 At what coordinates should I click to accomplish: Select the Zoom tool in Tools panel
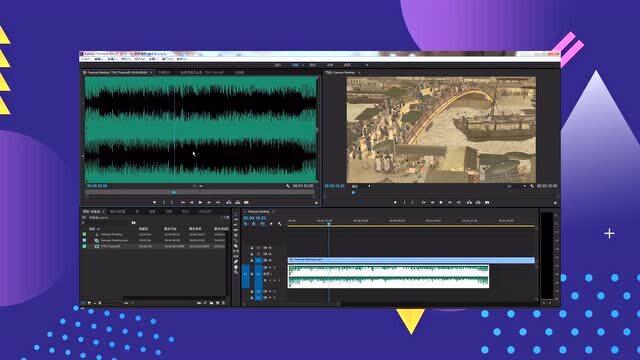[236, 273]
